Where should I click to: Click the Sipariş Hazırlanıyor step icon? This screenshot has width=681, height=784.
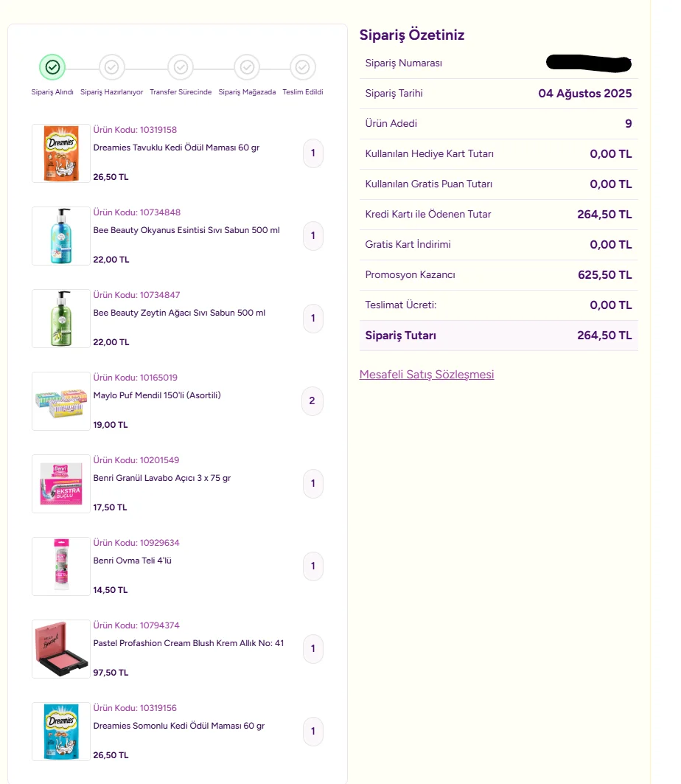click(111, 67)
